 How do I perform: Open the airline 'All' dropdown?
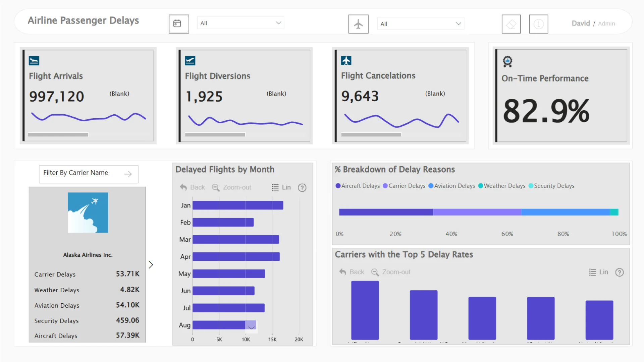421,24
